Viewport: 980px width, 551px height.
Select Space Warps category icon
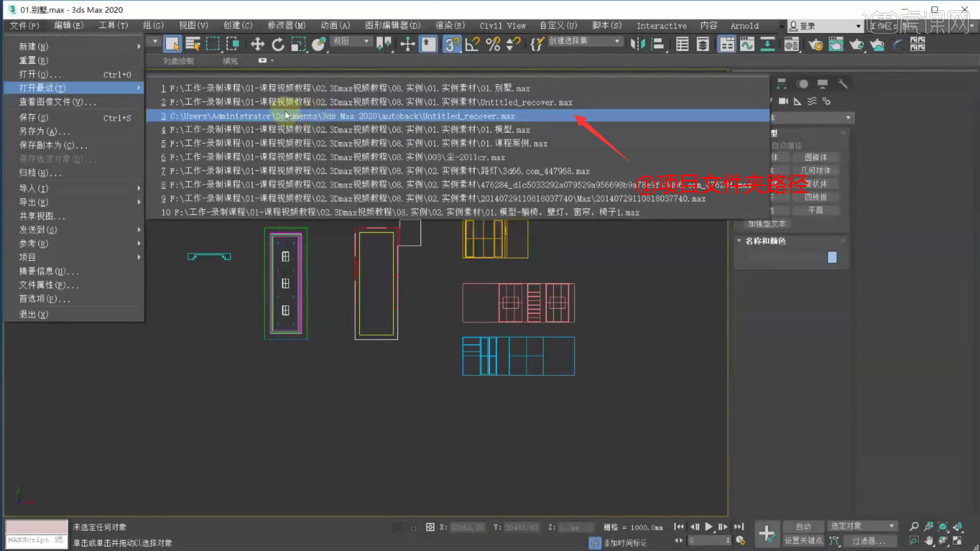pyautogui.click(x=812, y=101)
